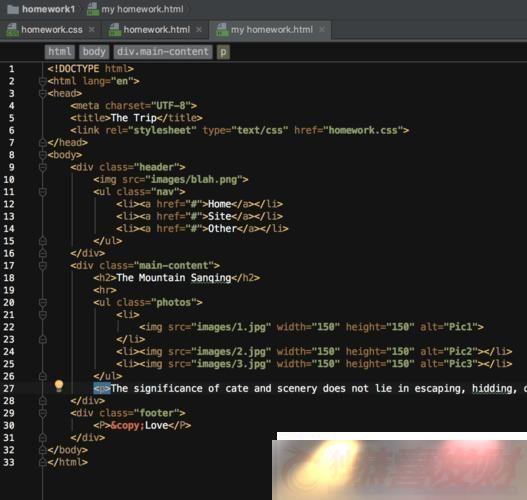
Task: Select the div.main-content breadcrumb
Action: (x=163, y=52)
